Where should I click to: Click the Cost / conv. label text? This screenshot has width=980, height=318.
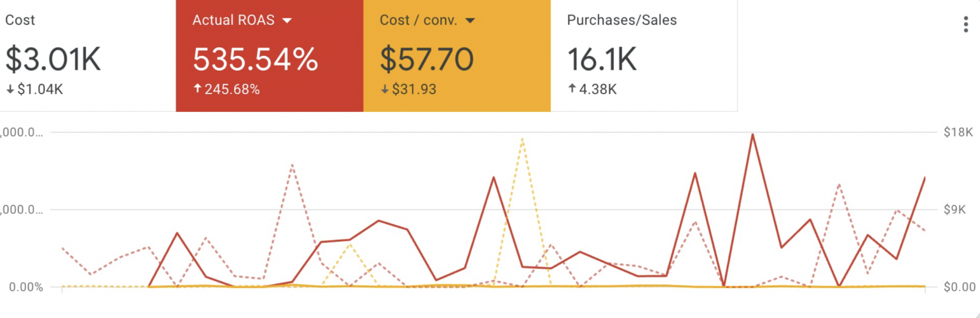click(417, 20)
